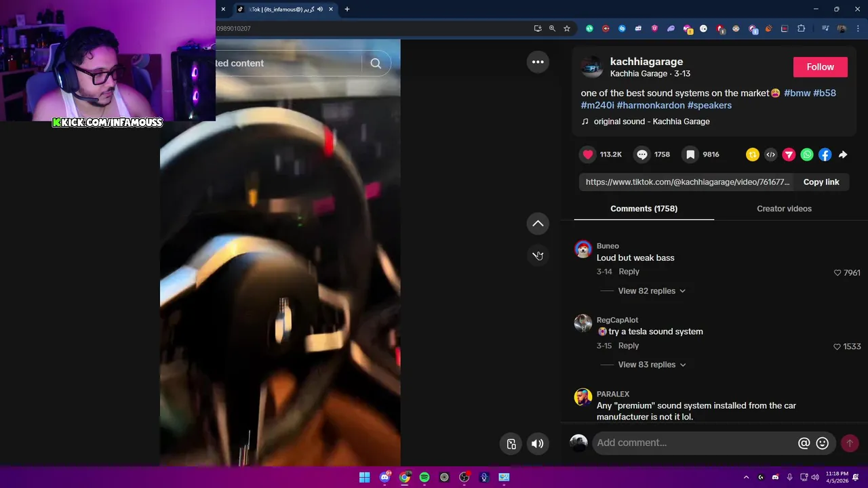Open Chrome three-dot menu
Viewport: 868px width, 488px height.
[x=858, y=28]
